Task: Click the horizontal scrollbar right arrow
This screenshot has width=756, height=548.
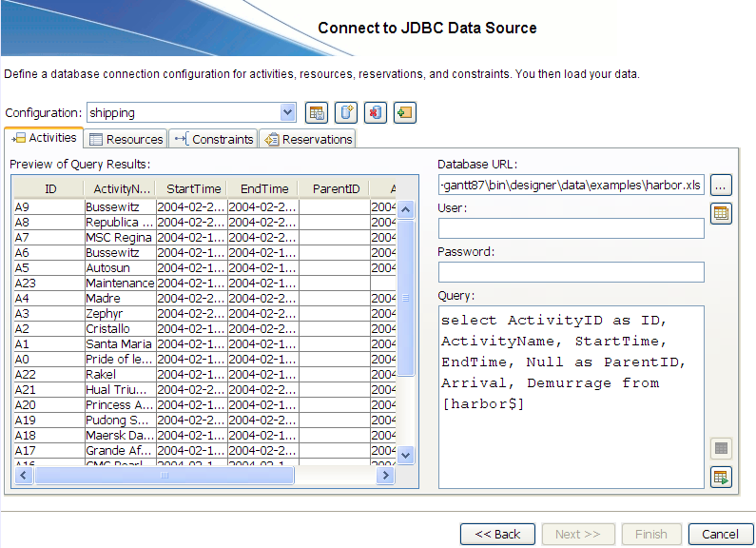Action: click(x=387, y=475)
